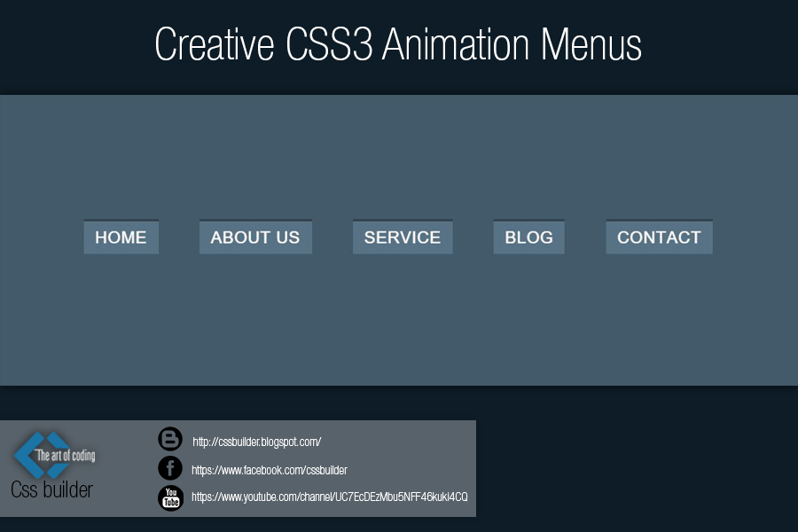Click the Facebook icon in the footer
This screenshot has width=798, height=532.
point(169,469)
